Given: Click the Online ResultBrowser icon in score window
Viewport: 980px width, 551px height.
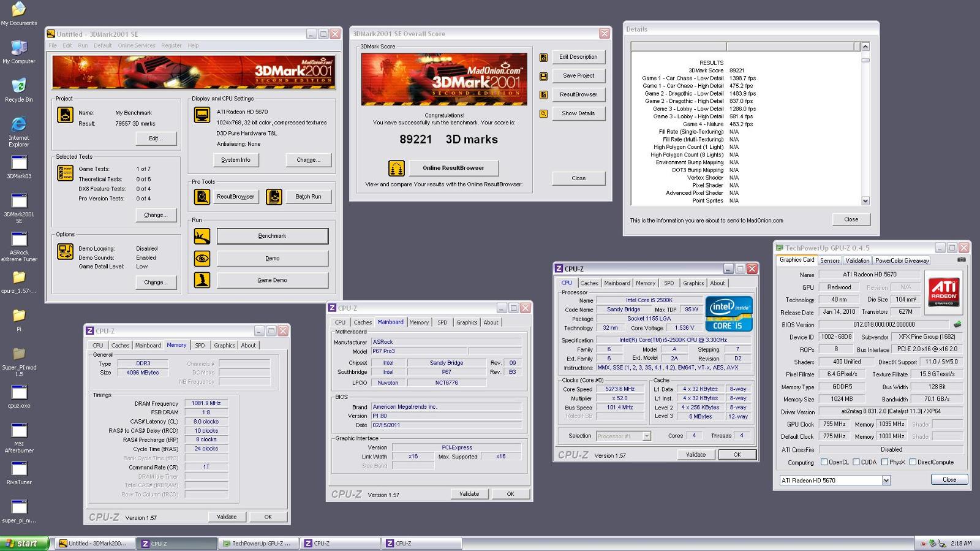Looking at the screenshot, I should pos(396,168).
